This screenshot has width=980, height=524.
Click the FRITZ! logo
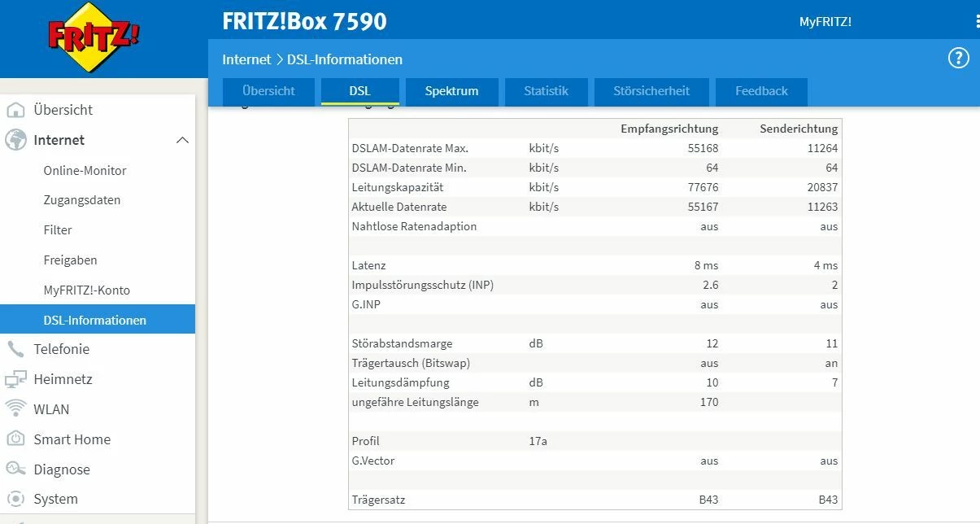(94, 38)
